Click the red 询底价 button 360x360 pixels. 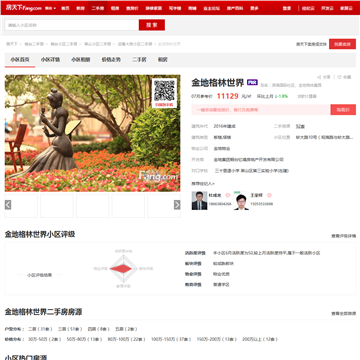[343, 110]
